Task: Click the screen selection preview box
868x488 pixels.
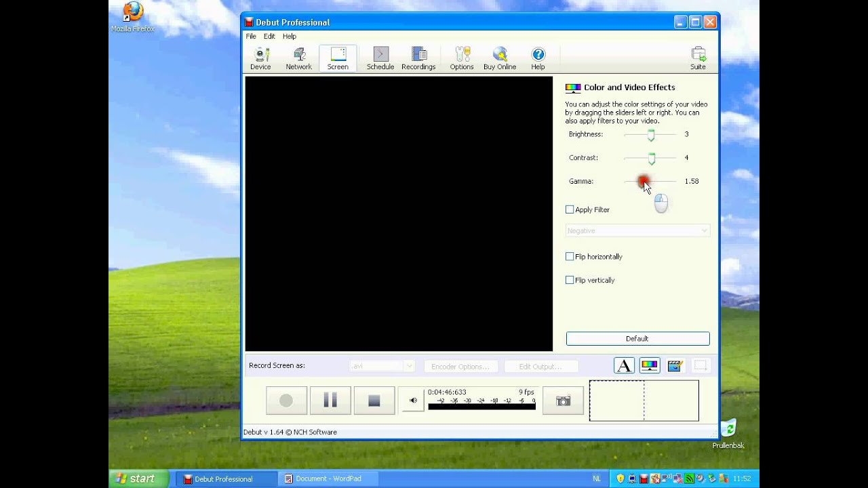Action: [644, 401]
